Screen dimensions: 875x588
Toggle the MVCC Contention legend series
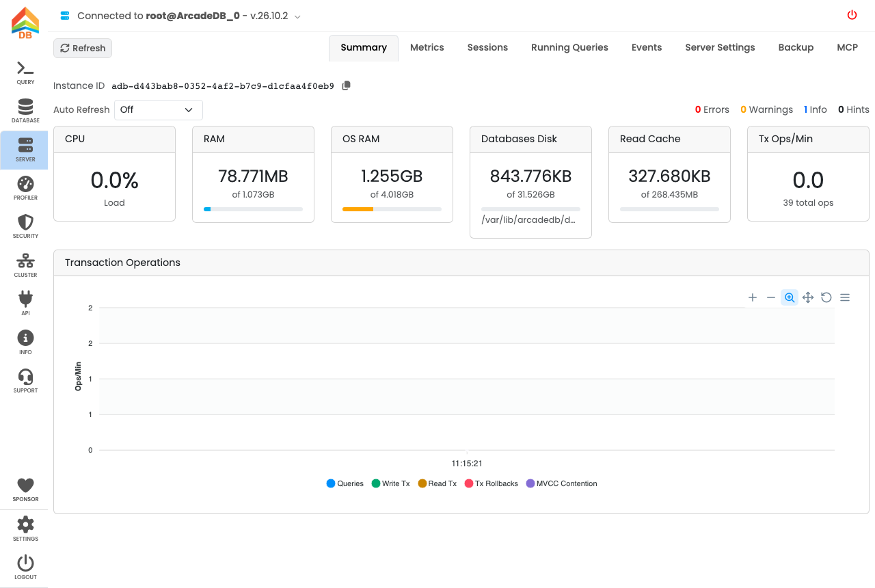pos(561,483)
